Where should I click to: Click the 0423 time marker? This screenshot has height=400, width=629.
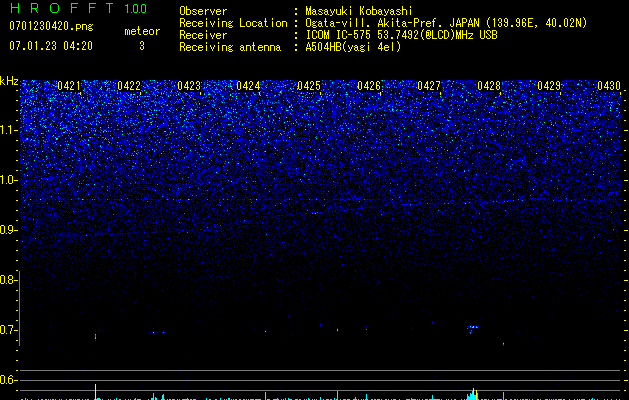[x=189, y=86]
